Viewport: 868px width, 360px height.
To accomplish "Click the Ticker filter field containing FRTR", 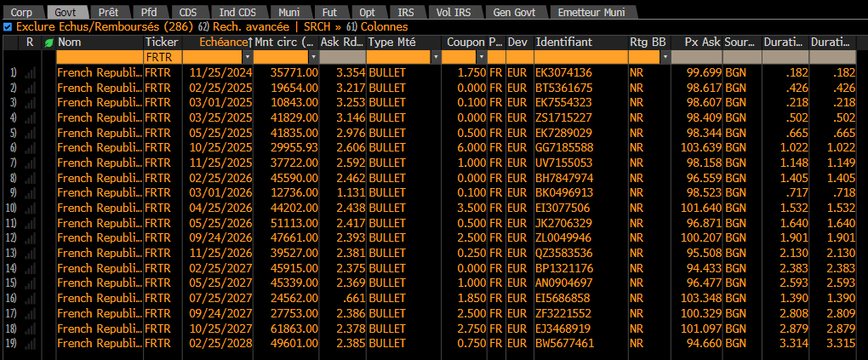I will pyautogui.click(x=163, y=57).
